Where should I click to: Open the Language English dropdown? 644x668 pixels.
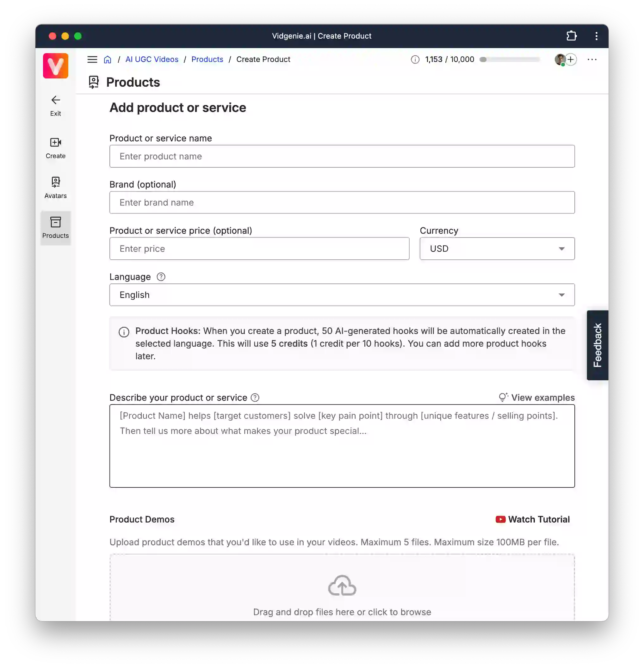tap(342, 295)
